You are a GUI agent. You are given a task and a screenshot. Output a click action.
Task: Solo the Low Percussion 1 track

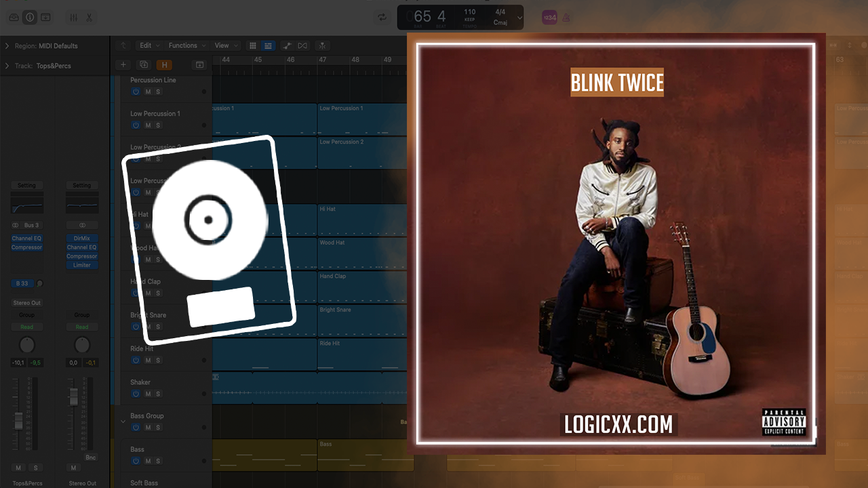pos(158,125)
